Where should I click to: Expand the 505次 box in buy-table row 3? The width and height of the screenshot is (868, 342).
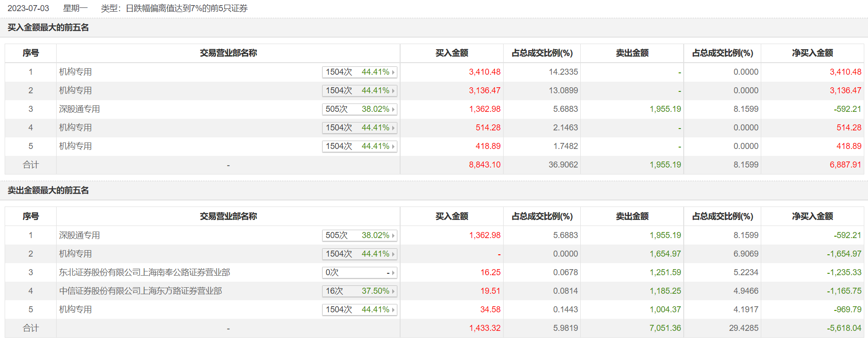click(359, 110)
